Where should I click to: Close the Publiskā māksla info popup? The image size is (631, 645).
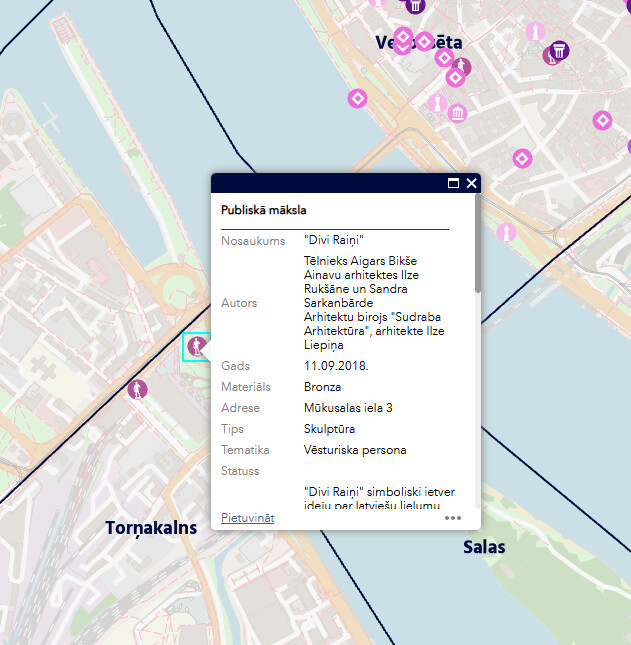[x=472, y=183]
